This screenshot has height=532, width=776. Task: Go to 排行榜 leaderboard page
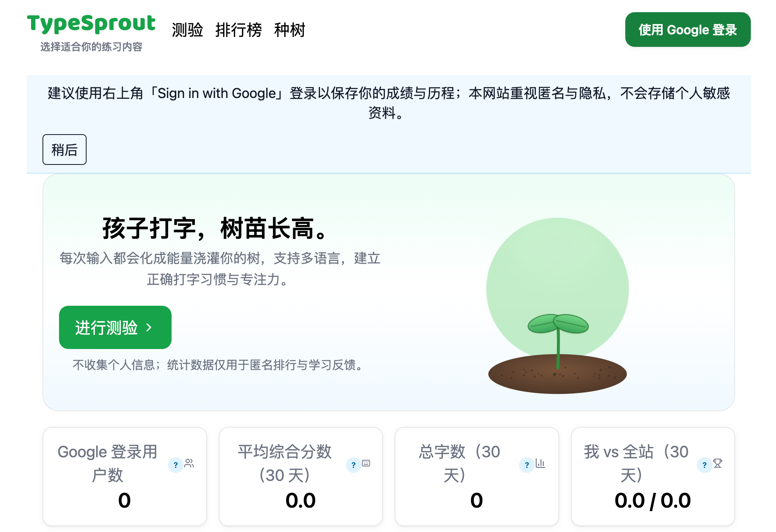tap(238, 30)
